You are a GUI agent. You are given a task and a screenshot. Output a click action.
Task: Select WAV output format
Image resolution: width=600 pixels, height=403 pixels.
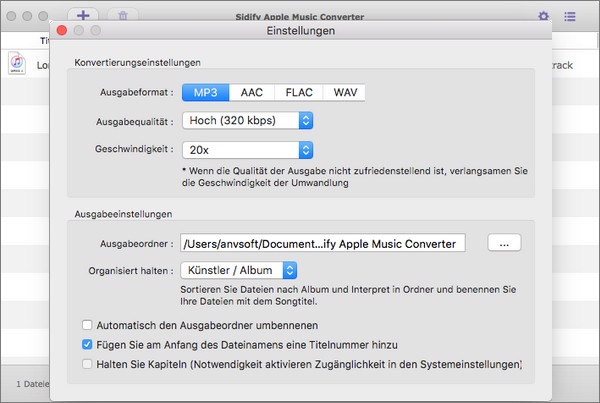[x=344, y=92]
